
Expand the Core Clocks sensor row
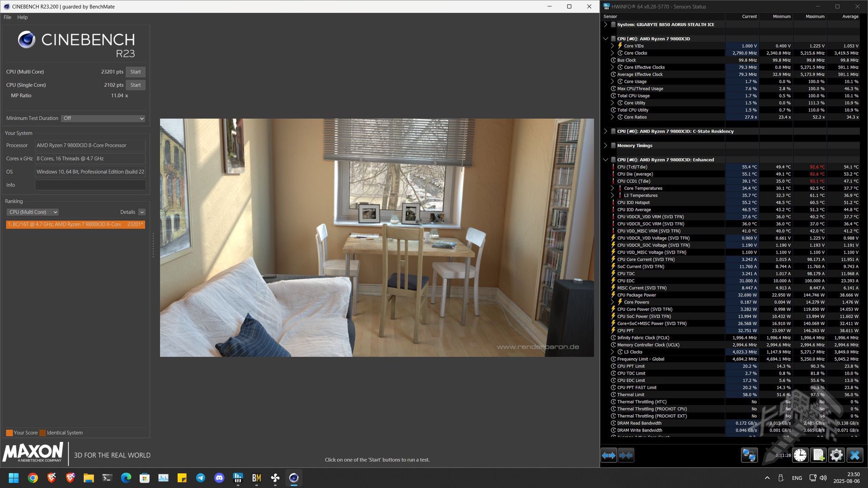click(x=613, y=53)
